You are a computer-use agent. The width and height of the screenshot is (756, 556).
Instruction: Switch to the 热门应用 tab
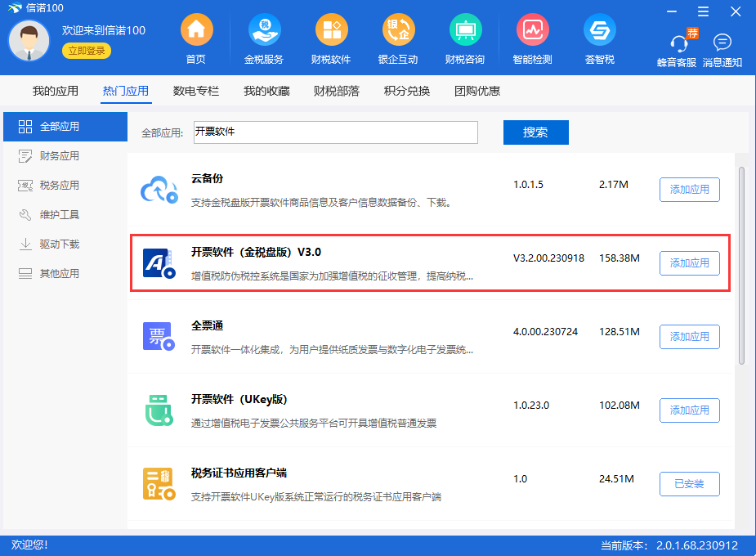(x=126, y=91)
